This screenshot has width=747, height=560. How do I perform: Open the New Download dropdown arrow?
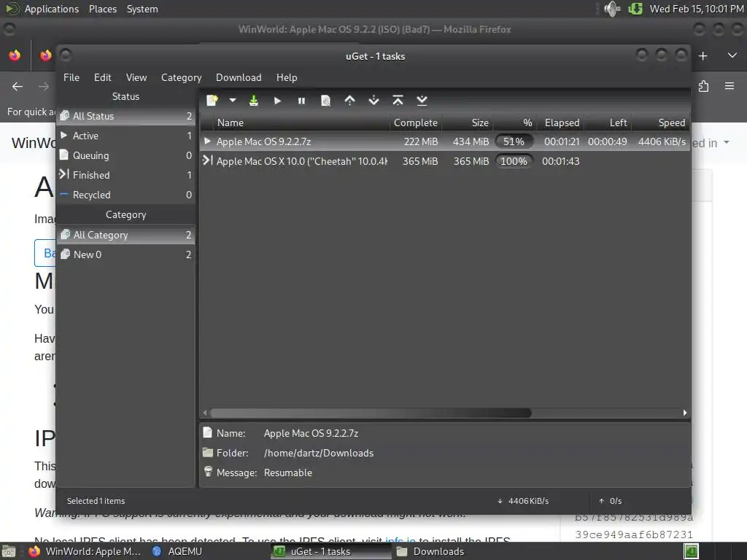coord(233,101)
